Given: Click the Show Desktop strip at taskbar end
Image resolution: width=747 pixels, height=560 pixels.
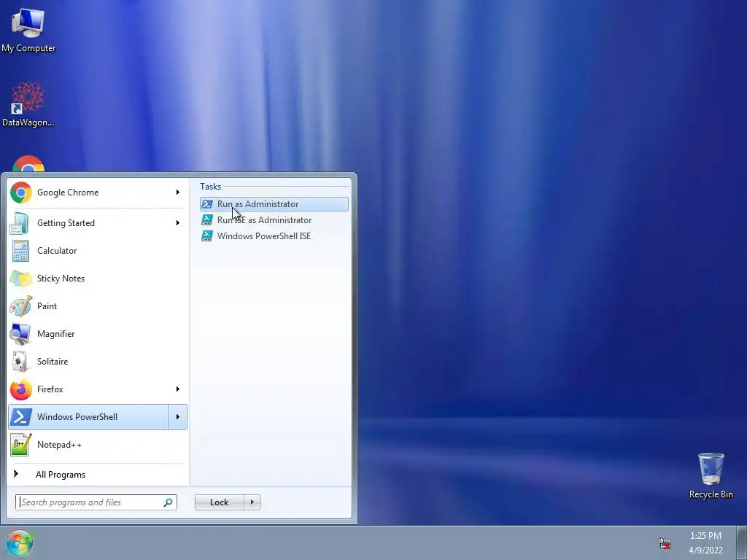Looking at the screenshot, I should pos(742,542).
